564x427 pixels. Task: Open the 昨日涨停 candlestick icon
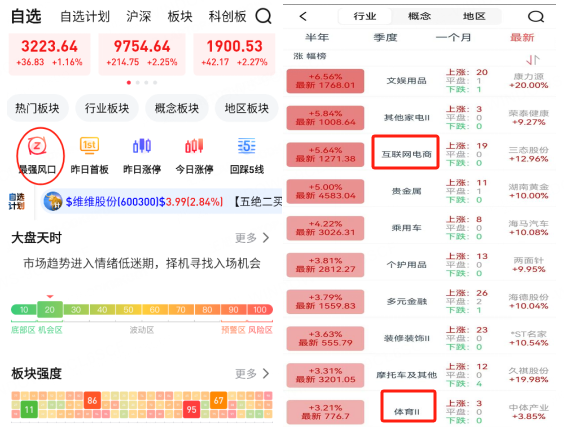142,146
